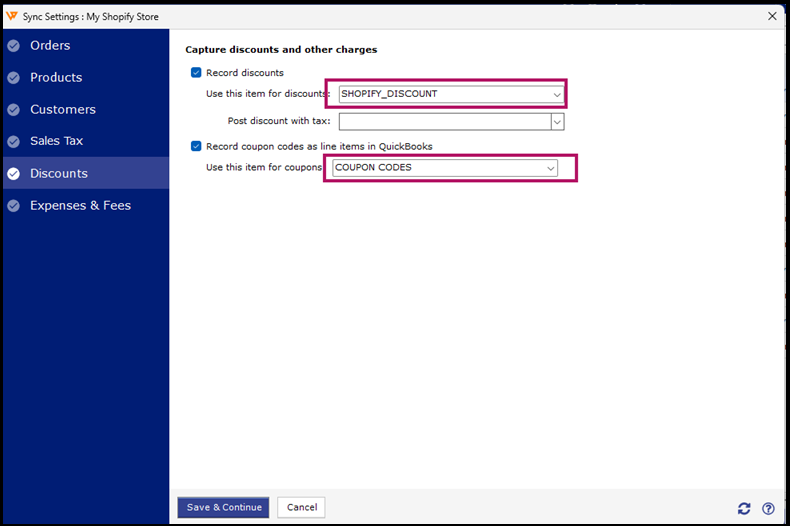Toggle Record coupon codes as line items checkbox

point(196,146)
